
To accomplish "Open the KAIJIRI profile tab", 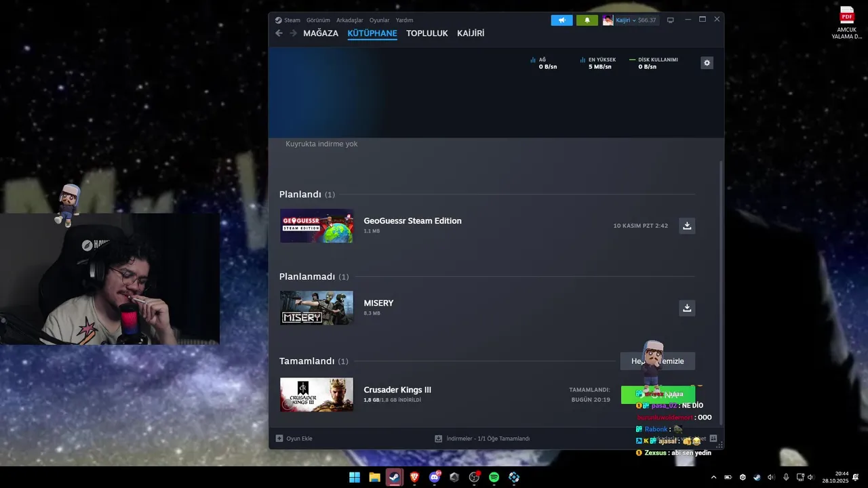I will 471,33.
